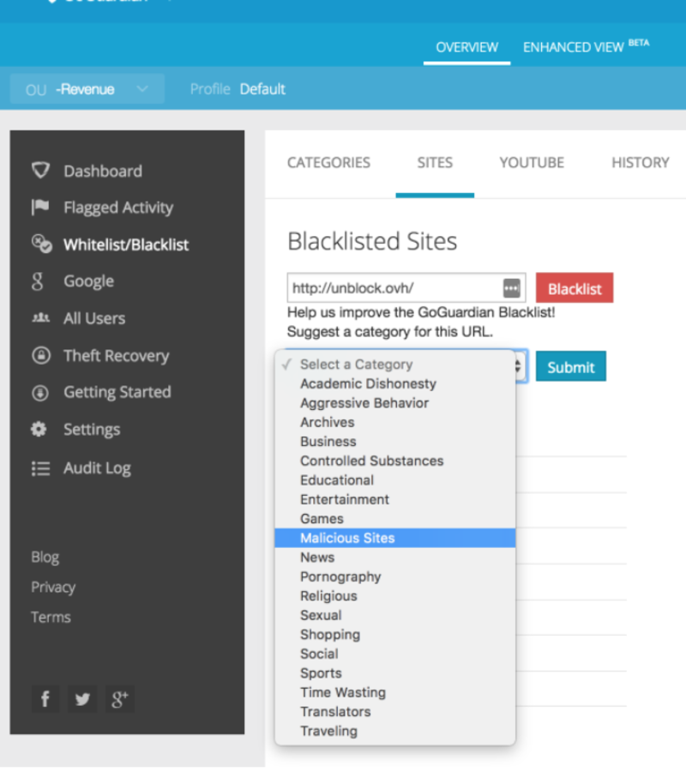Select Time Wasting category

click(x=395, y=692)
